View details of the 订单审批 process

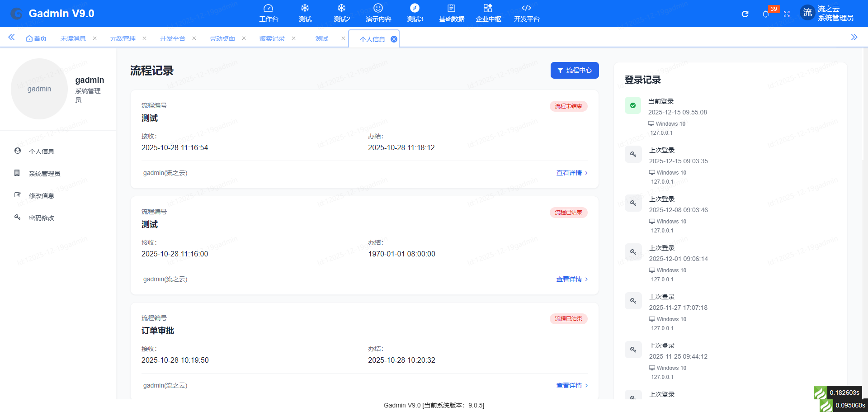click(x=572, y=385)
